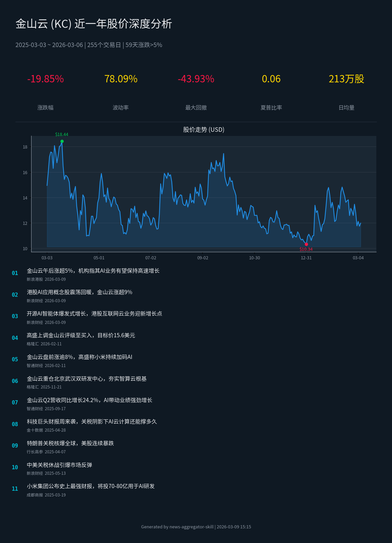392x543 pixels.
Task: Open headline 特朗普关税核爆全球
Action: click(x=70, y=443)
